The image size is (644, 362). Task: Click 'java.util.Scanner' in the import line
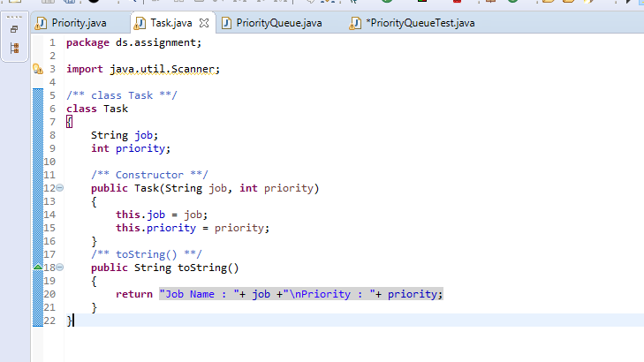163,69
